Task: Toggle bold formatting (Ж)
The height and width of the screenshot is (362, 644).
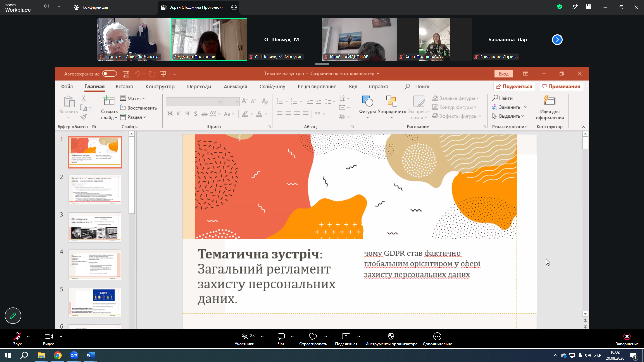Action: click(170, 114)
